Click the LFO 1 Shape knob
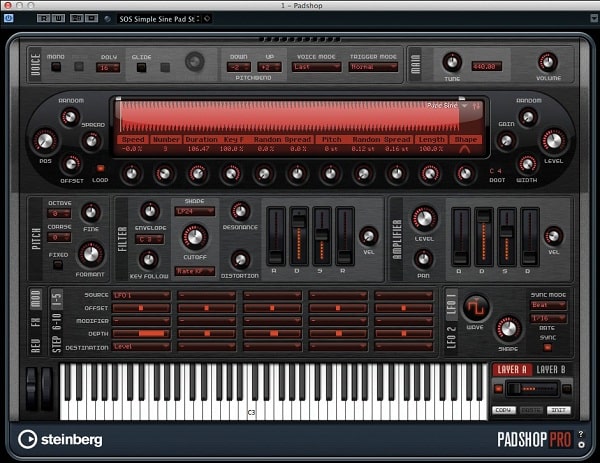Viewport: 600px width, 463px height. tap(508, 329)
